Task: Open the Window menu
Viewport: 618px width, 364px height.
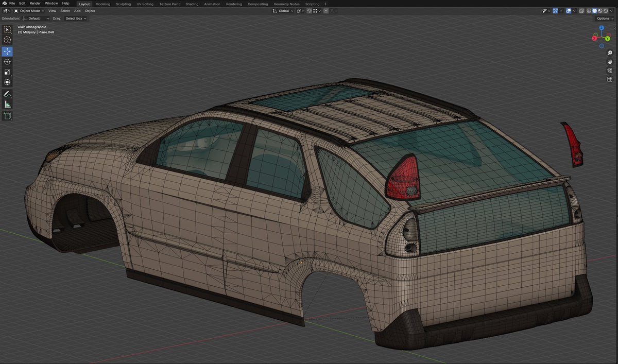Action: [x=51, y=4]
